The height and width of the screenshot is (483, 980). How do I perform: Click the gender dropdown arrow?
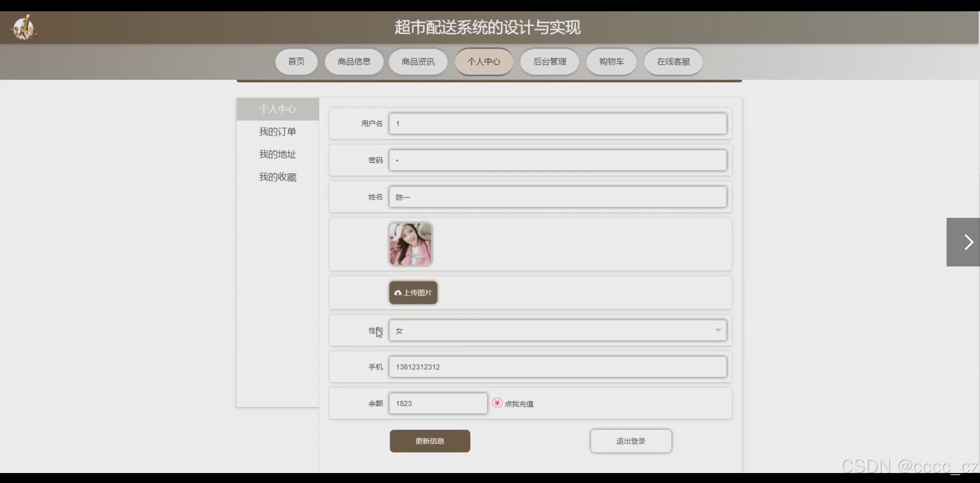point(718,331)
